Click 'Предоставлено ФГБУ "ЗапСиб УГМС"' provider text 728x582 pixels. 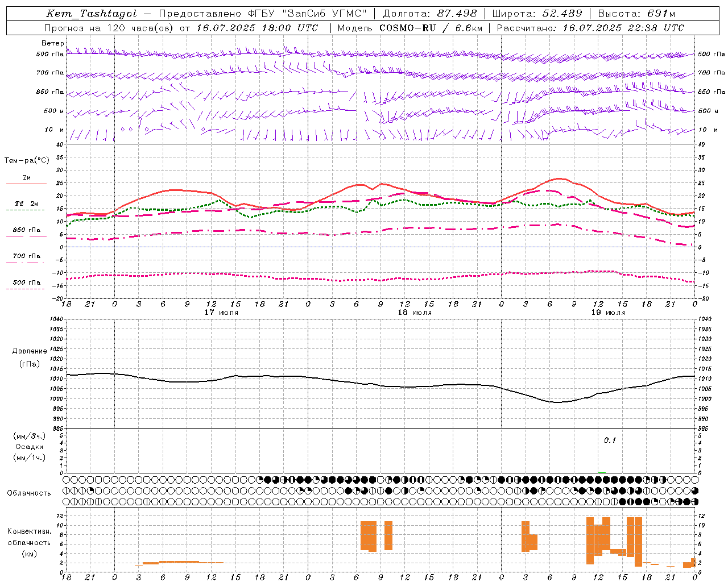pos(263,14)
